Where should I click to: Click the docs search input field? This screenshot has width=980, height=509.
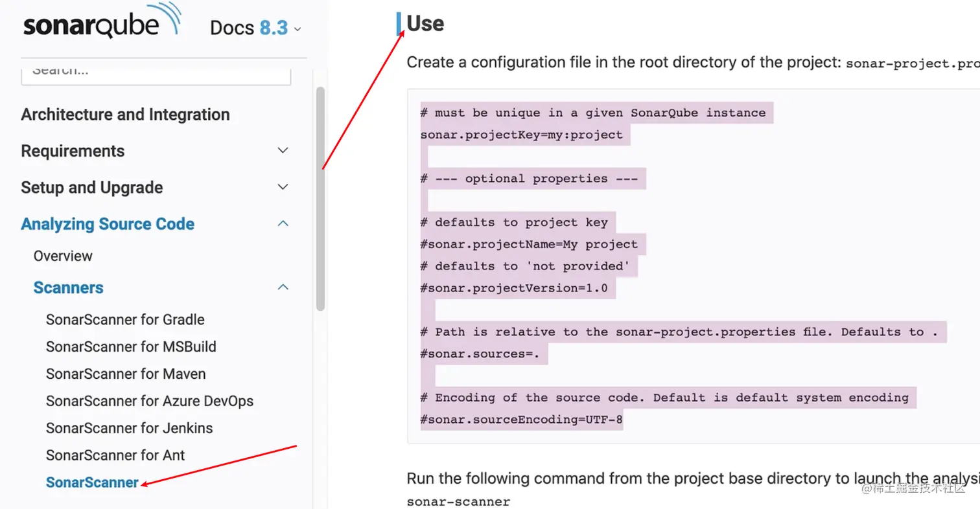pyautogui.click(x=156, y=71)
